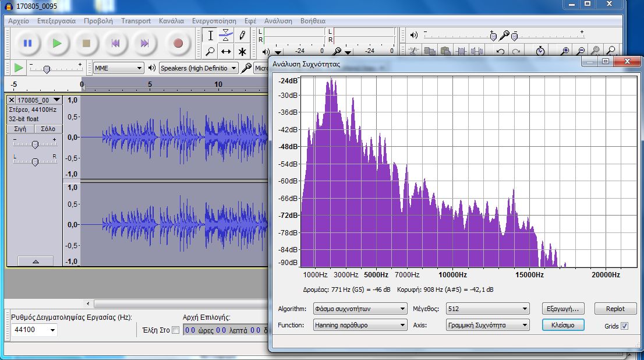
Task: Choose the Draw pencil tool
Action: click(x=242, y=36)
